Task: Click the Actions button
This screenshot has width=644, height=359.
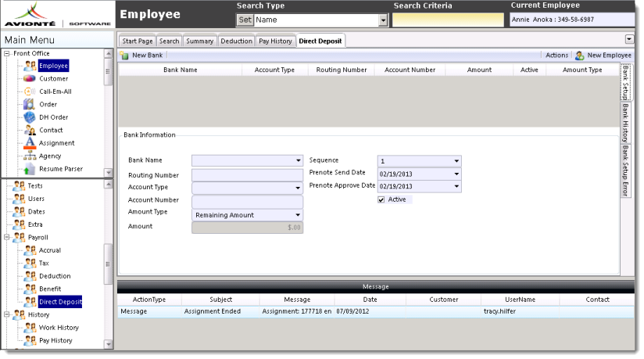Action: 556,56
